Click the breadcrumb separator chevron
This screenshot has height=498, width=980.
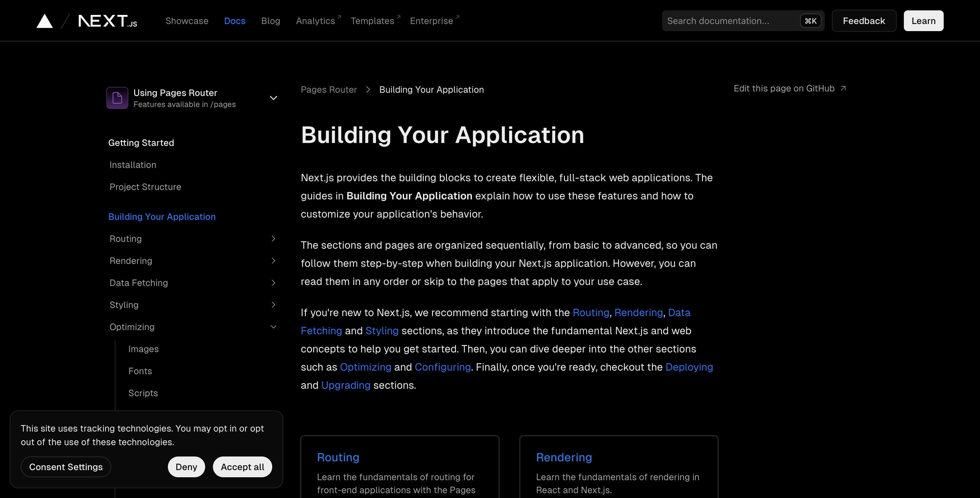click(x=368, y=89)
